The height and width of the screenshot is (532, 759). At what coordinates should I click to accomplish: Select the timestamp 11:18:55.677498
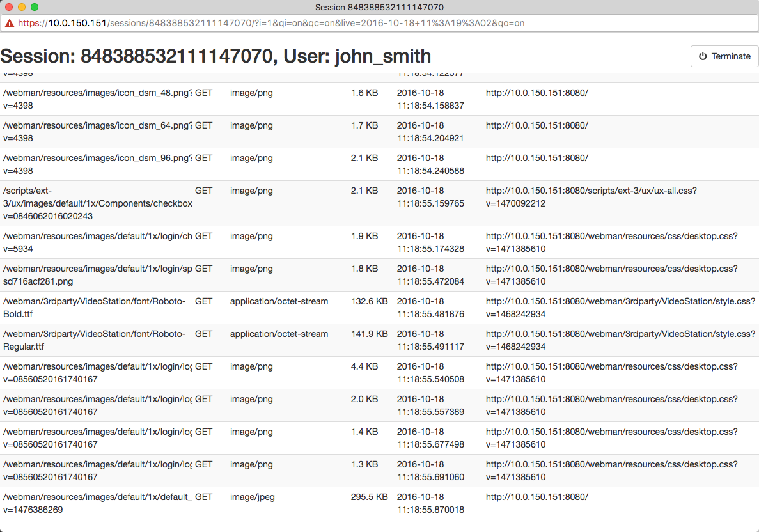(431, 444)
